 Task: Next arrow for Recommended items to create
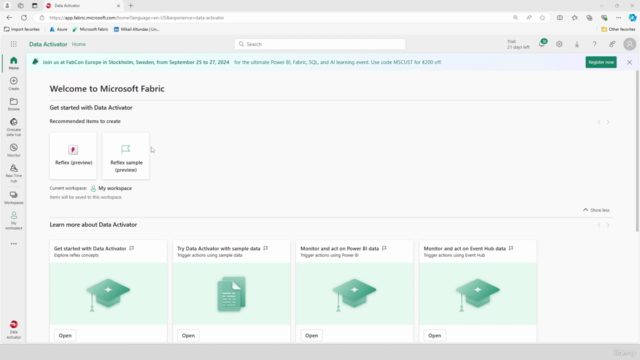tap(608, 122)
